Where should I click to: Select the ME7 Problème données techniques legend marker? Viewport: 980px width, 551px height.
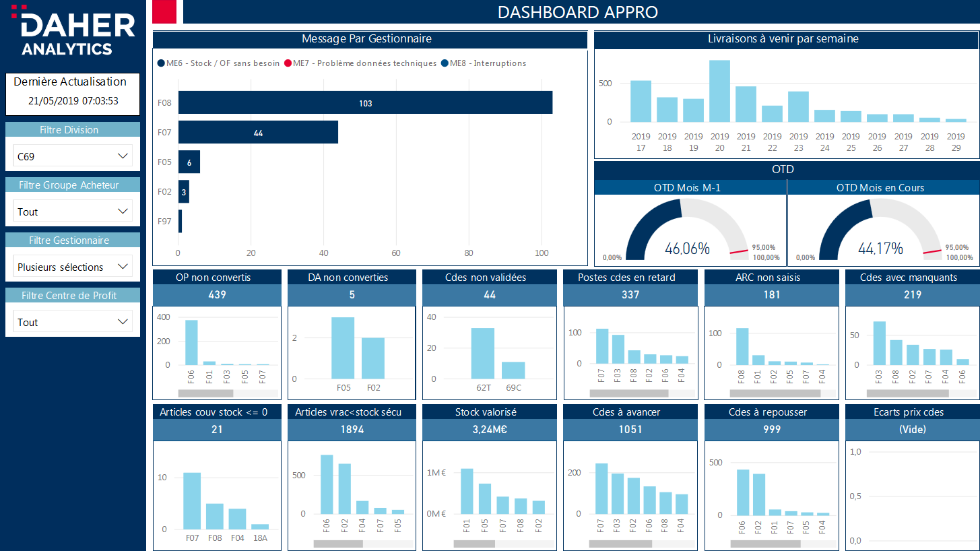(x=288, y=63)
